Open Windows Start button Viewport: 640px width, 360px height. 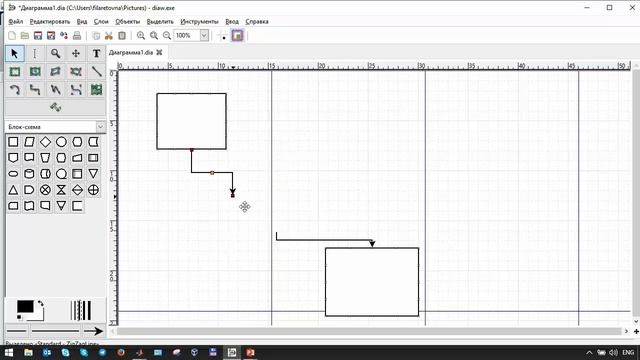point(9,352)
